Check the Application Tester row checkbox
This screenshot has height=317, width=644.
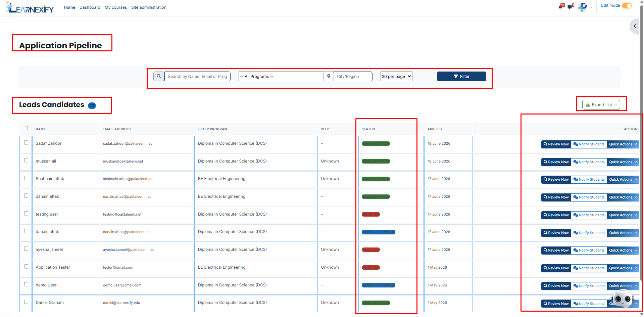(x=26, y=266)
